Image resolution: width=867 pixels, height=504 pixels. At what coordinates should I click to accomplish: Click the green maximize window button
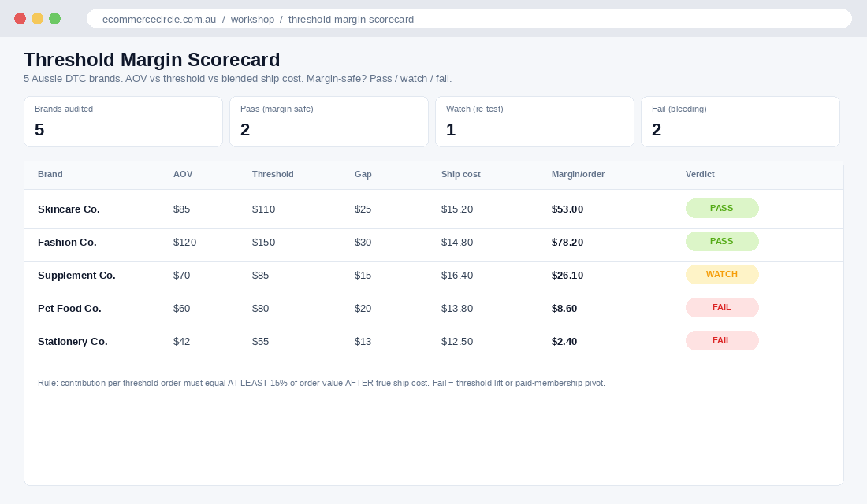point(54,19)
